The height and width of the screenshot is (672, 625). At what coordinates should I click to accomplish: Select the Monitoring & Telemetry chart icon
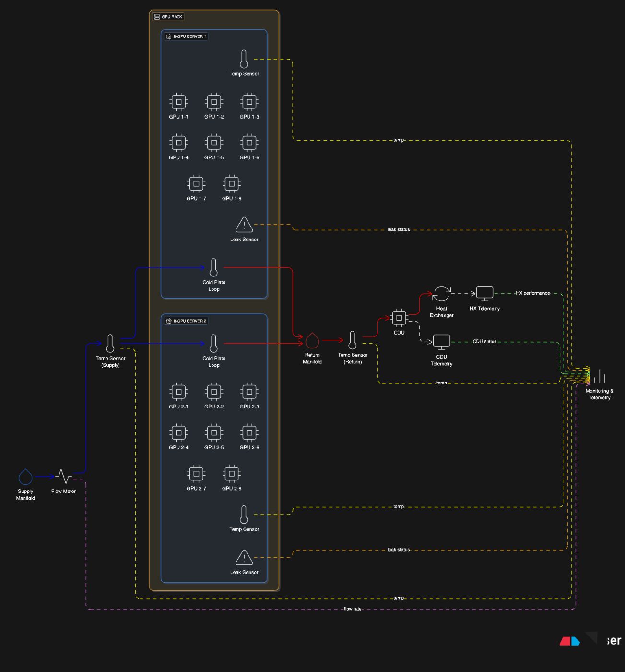pos(599,376)
